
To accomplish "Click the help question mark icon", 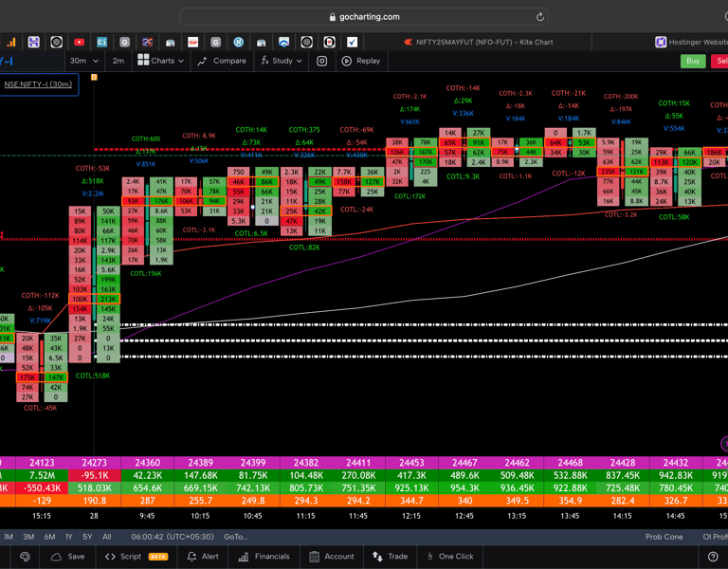I will click(713, 557).
